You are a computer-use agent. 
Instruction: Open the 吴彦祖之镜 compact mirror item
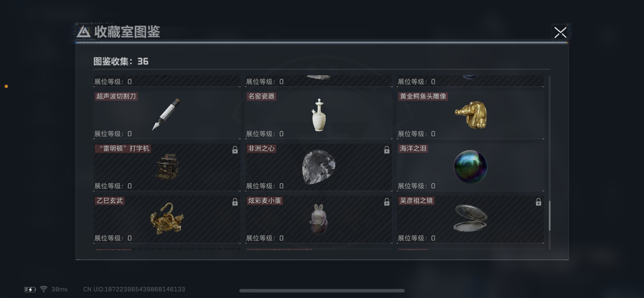(470, 218)
